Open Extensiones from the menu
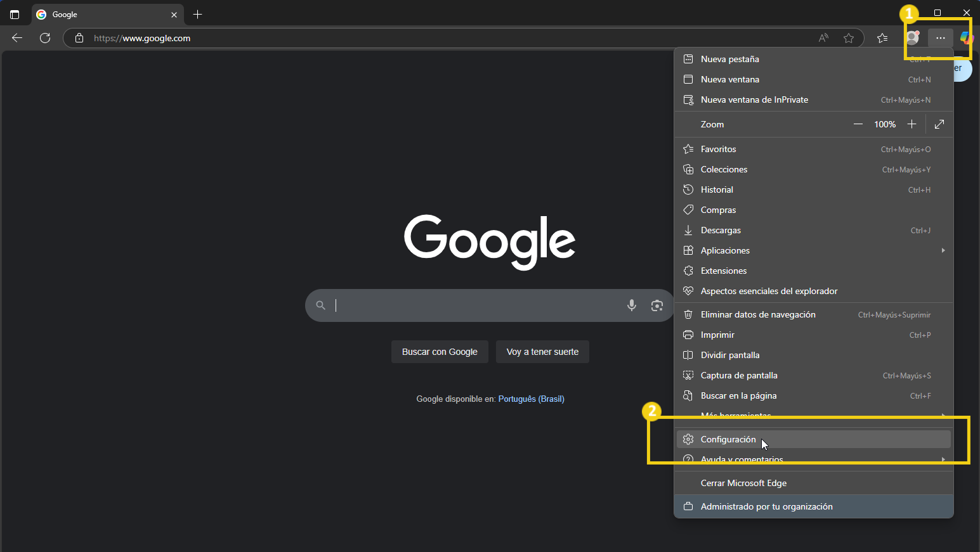 [813, 271]
